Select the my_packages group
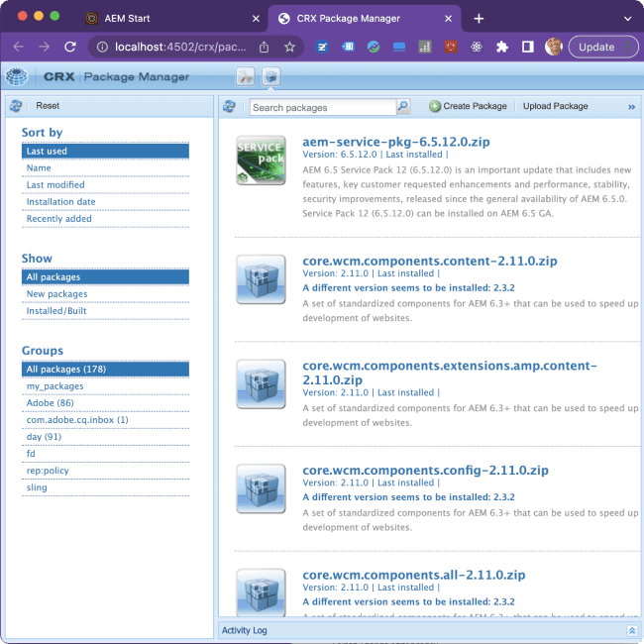The height and width of the screenshot is (644, 644). [105, 386]
